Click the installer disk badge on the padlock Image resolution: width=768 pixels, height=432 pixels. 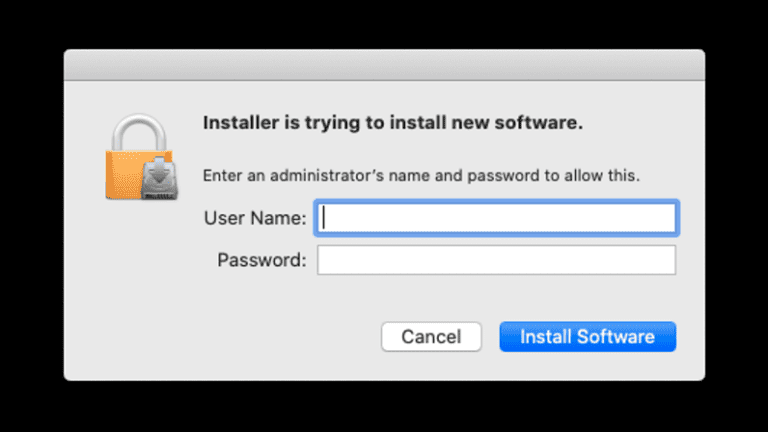point(158,179)
